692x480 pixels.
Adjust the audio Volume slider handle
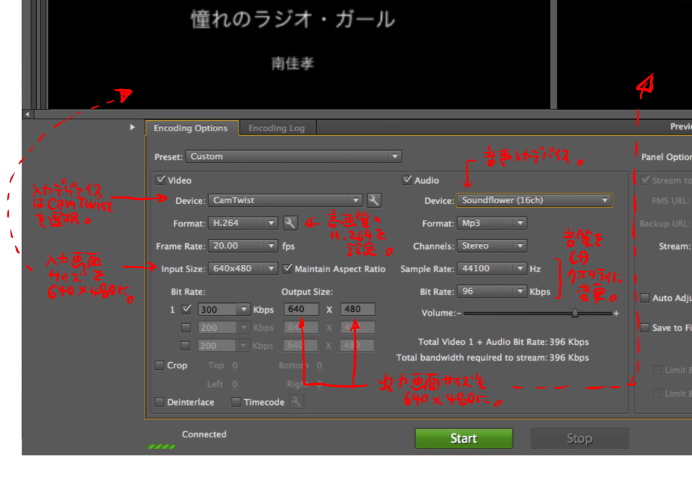575,313
